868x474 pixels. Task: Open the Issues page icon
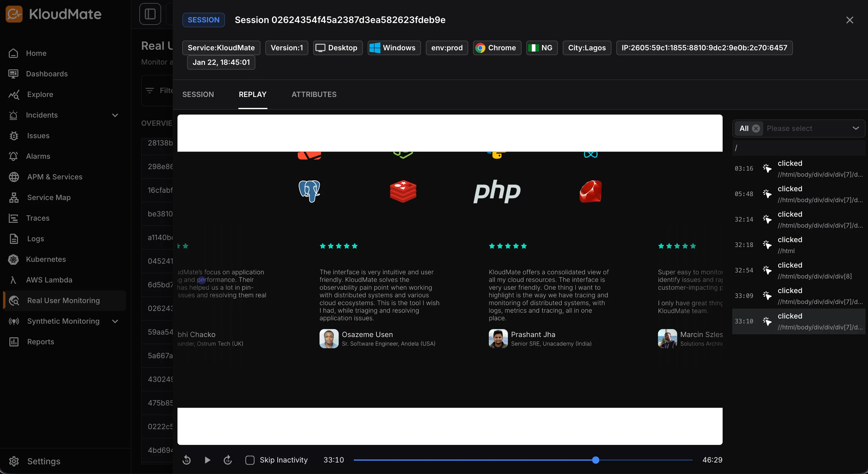14,135
